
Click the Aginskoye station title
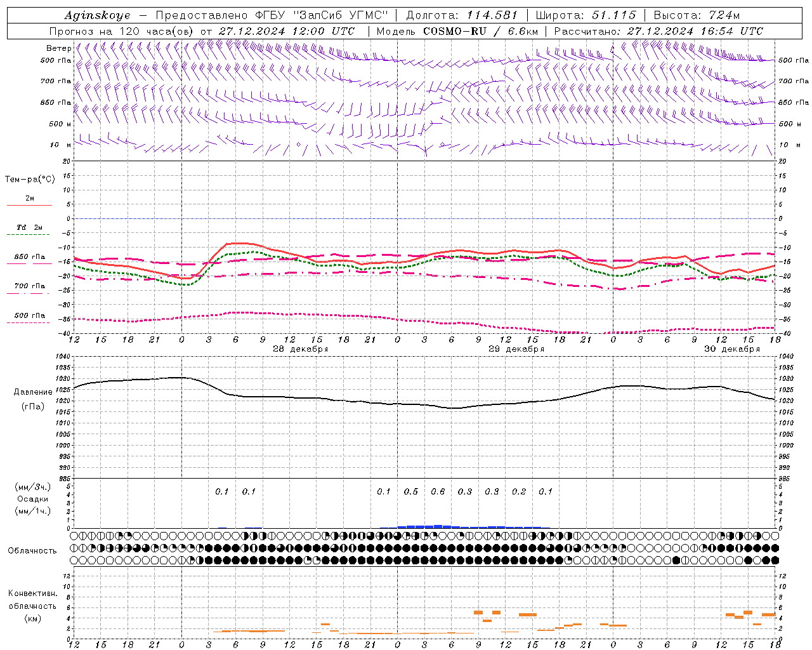(97, 15)
